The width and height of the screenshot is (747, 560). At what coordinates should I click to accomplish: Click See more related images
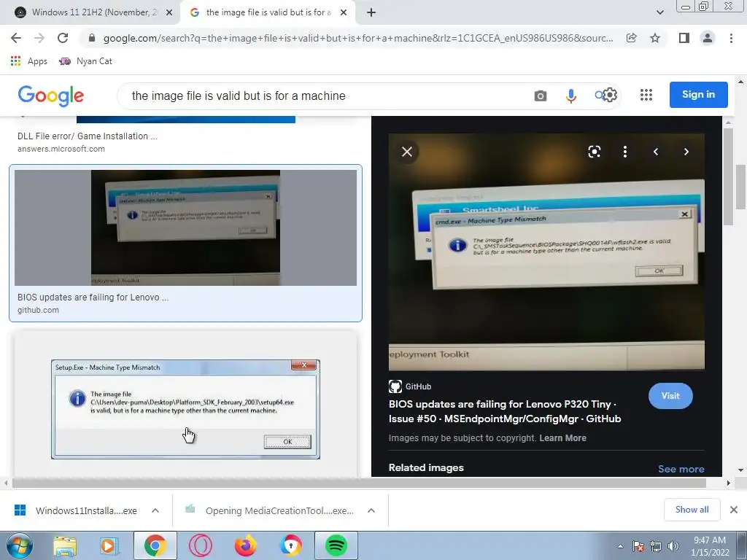coord(681,469)
